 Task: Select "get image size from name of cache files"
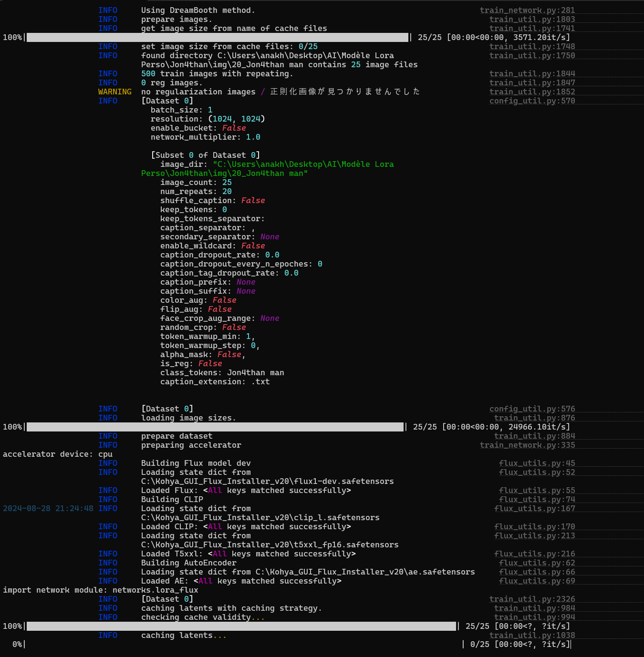[x=234, y=28]
